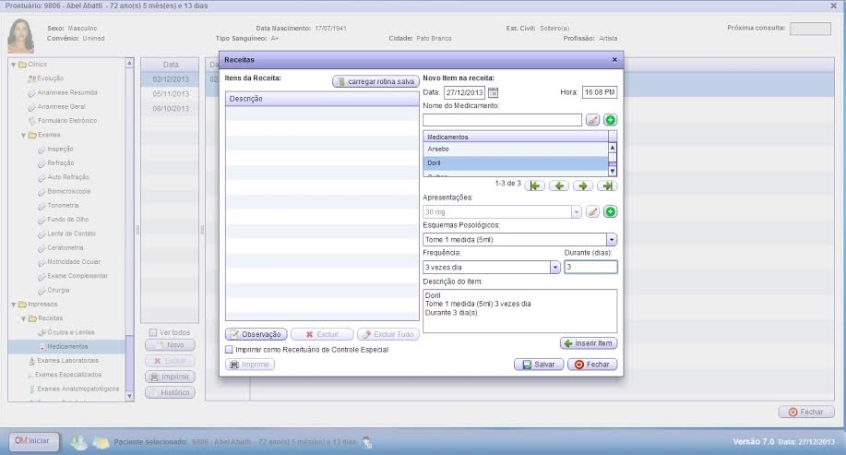Viewport: 846px width, 455px height.
Task: Click the Inserir Item button
Action: point(588,343)
